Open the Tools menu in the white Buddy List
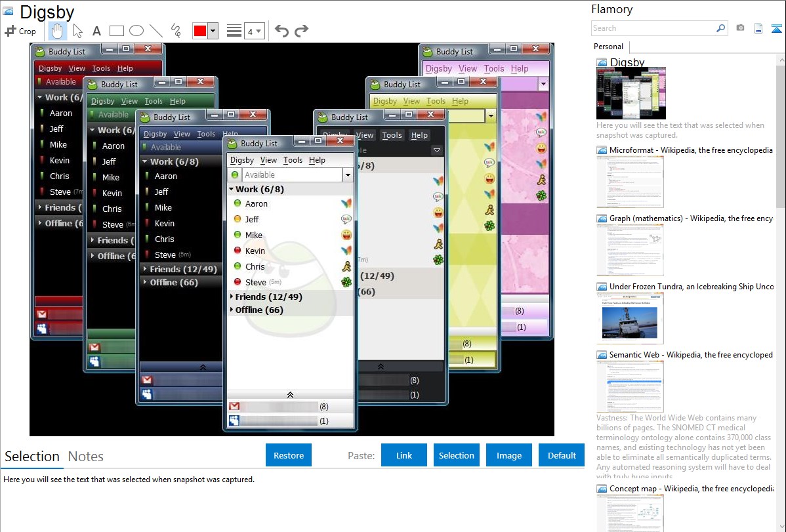Image resolution: width=786 pixels, height=532 pixels. pos(293,160)
